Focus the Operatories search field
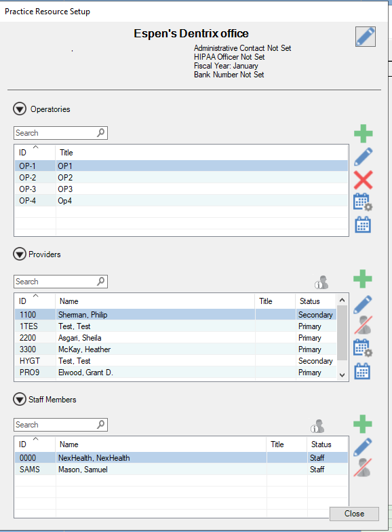 pyautogui.click(x=61, y=133)
